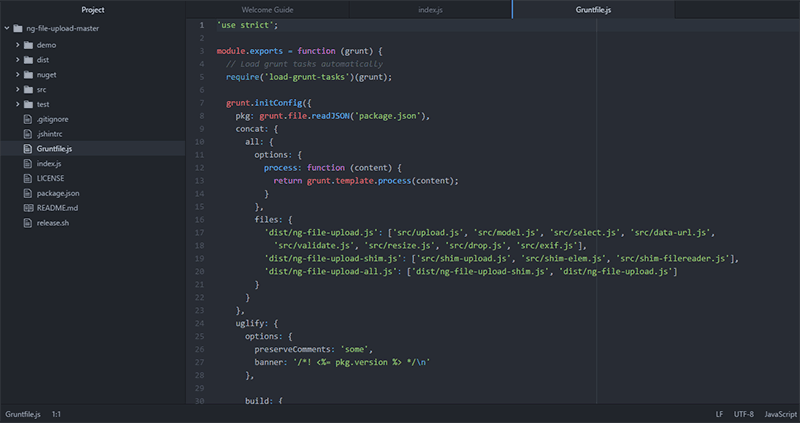Image resolution: width=800 pixels, height=423 pixels.
Task: Open LICENSE from the project tree
Action: (x=51, y=178)
